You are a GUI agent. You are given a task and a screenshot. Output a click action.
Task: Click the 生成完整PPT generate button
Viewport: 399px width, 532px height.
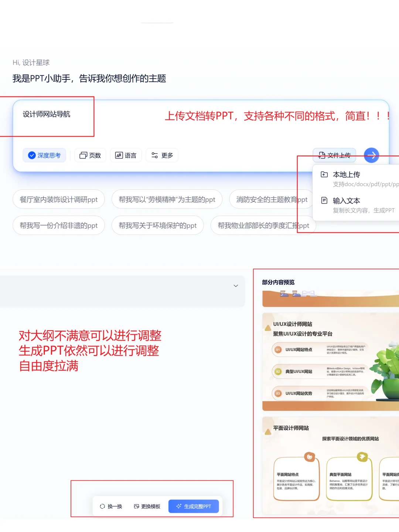[194, 506]
